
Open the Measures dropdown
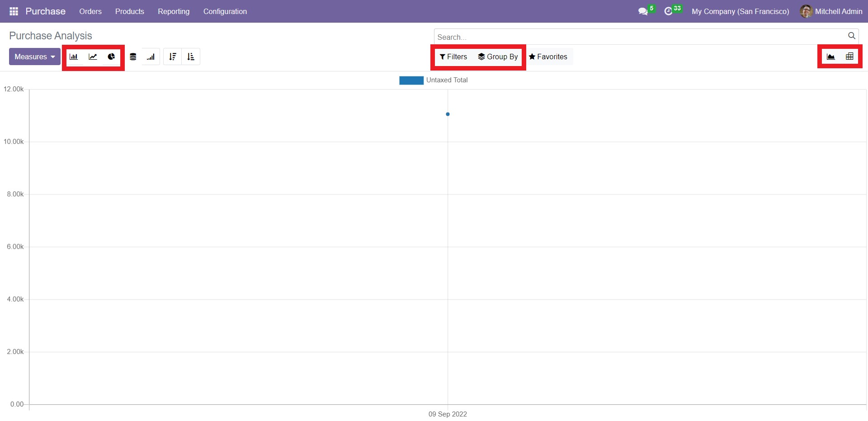(x=35, y=57)
